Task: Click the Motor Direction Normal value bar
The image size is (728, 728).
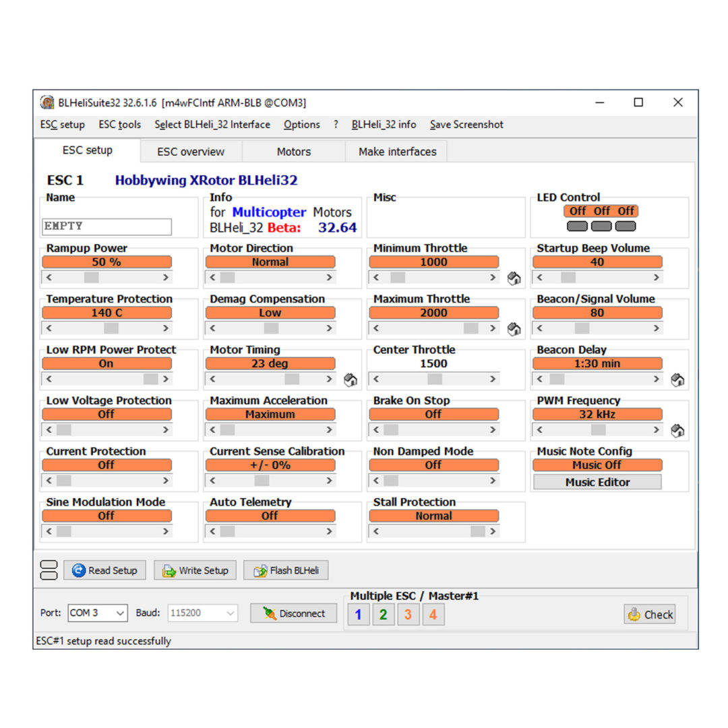Action: [270, 262]
